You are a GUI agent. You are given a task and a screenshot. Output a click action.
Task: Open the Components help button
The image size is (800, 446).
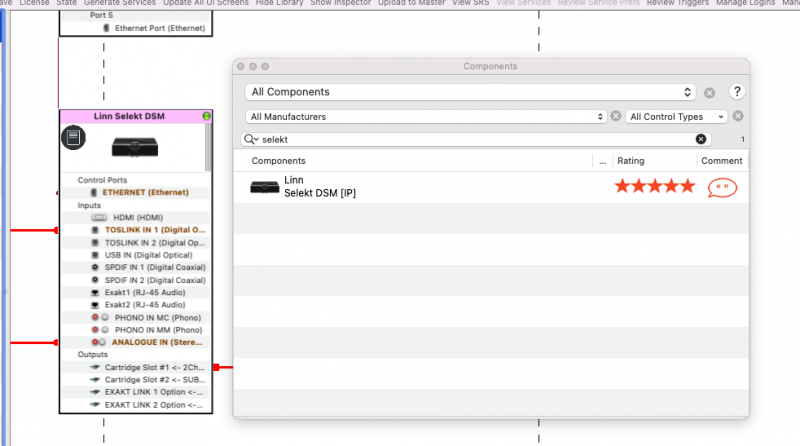[x=737, y=92]
